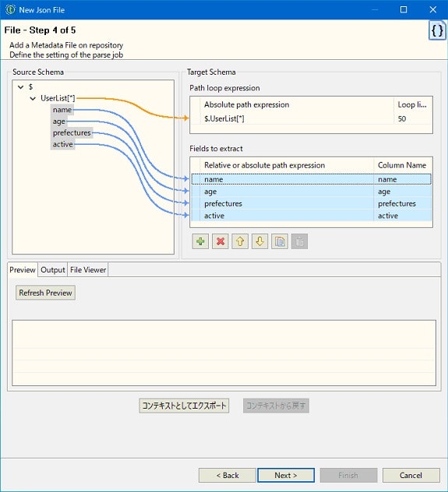Select the prefectures path expression cell
448x492 pixels.
point(287,204)
